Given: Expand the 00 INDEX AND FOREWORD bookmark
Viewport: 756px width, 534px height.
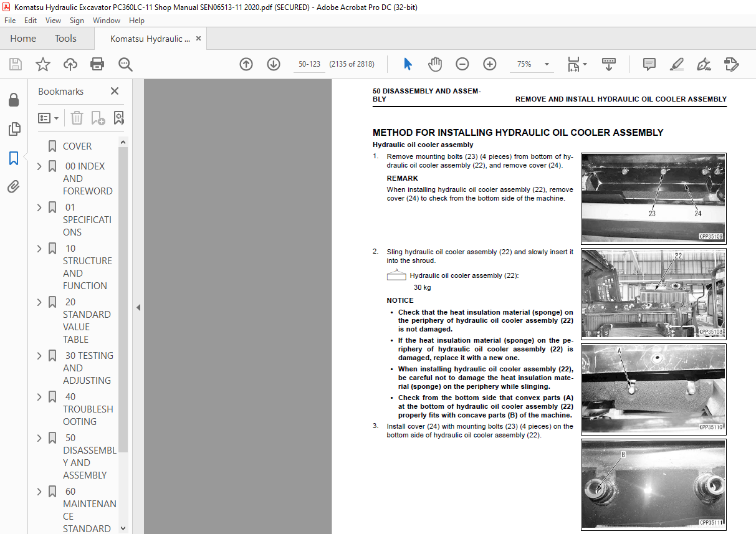Looking at the screenshot, I should 40,166.
